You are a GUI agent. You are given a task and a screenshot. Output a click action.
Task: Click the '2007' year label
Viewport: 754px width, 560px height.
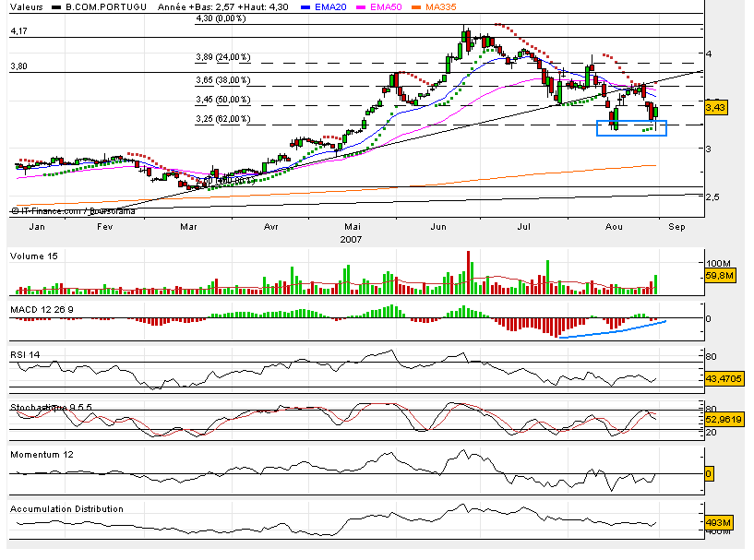pos(351,239)
